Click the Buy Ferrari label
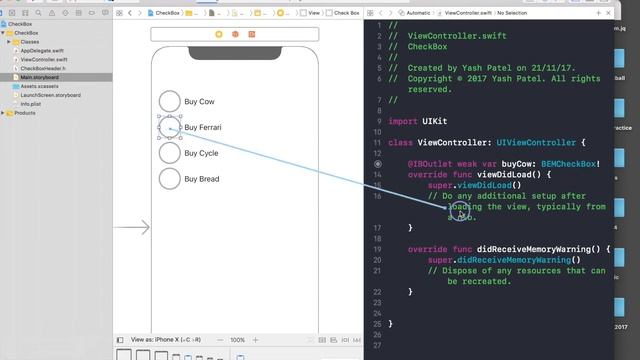The image size is (640, 360). click(203, 127)
